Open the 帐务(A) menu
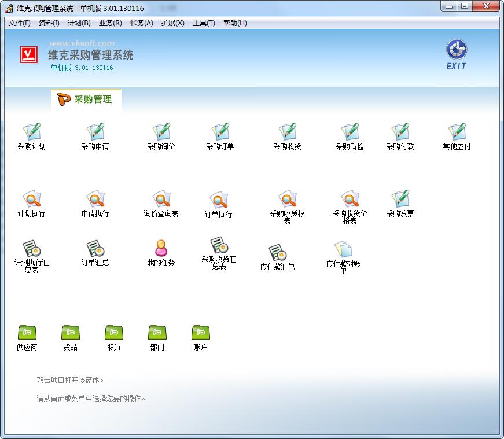Image resolution: width=504 pixels, height=439 pixels. (x=141, y=23)
